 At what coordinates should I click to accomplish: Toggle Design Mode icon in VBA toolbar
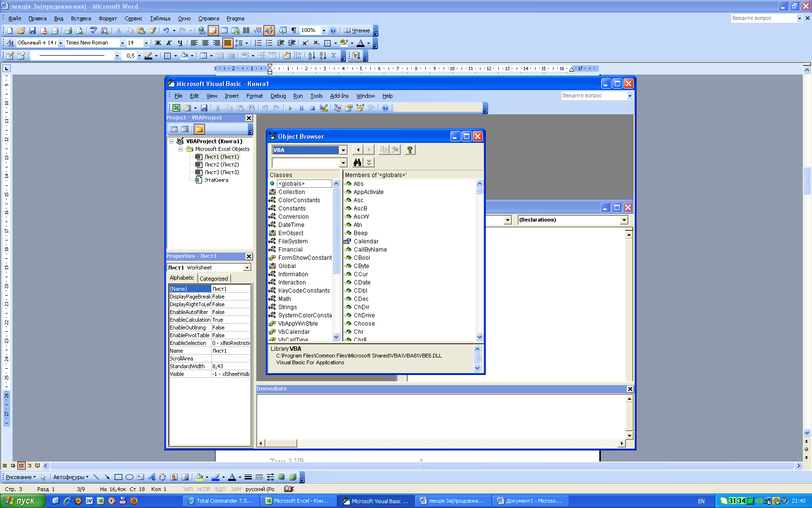point(324,108)
